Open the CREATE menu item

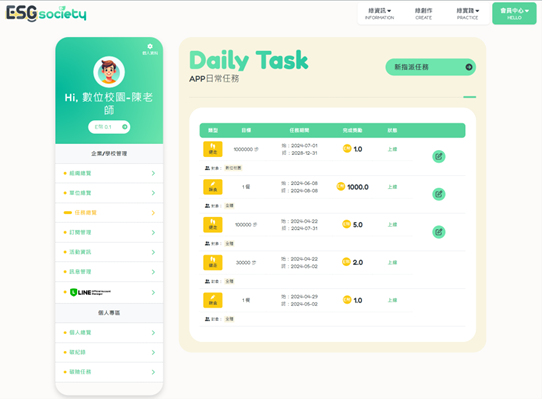pos(423,14)
